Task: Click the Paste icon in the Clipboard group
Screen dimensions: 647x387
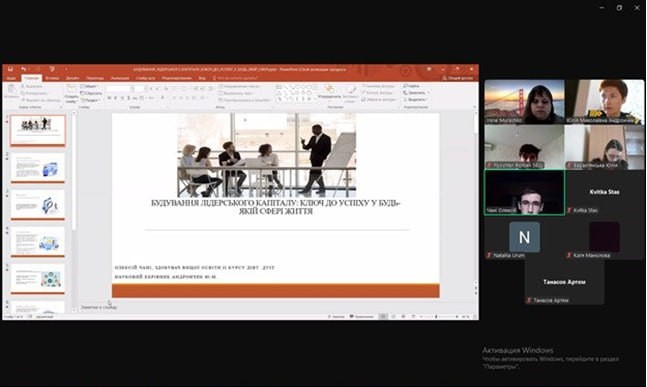Action: (11, 90)
